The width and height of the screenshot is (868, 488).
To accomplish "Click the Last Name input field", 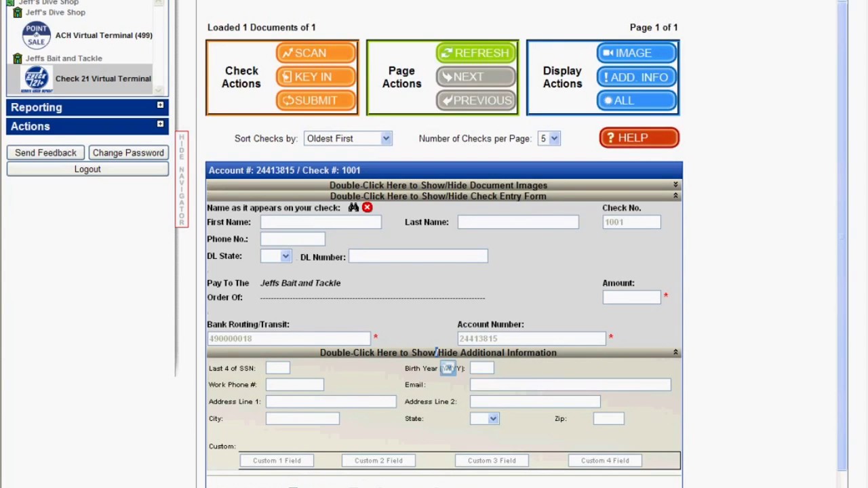I will [518, 222].
